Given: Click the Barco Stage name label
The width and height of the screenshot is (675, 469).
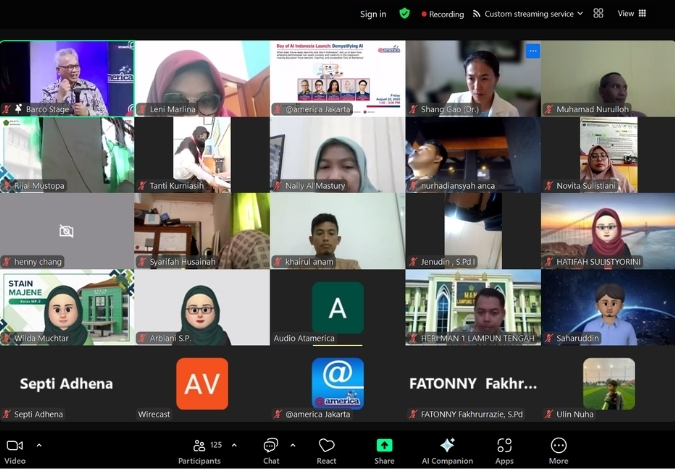Looking at the screenshot, I should pyautogui.click(x=47, y=109).
